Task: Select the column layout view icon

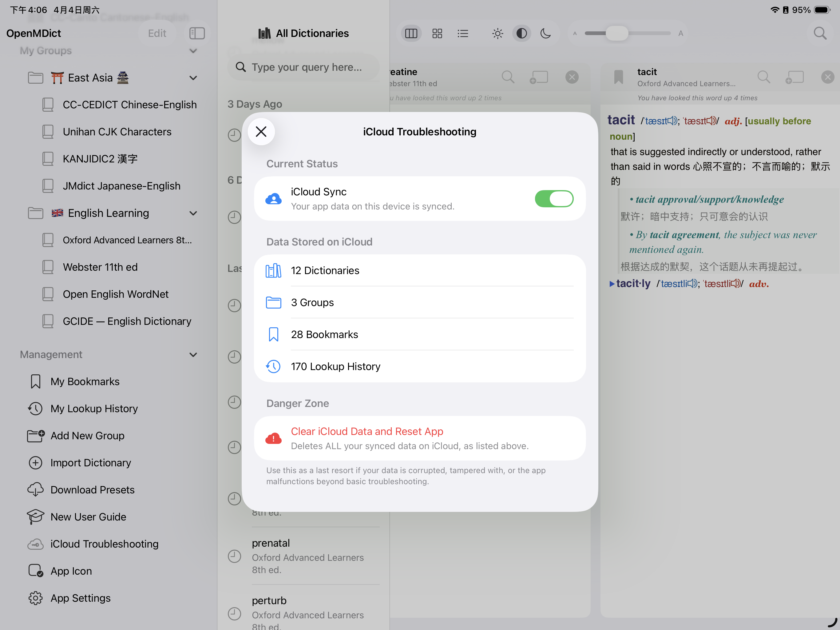Action: (x=411, y=34)
